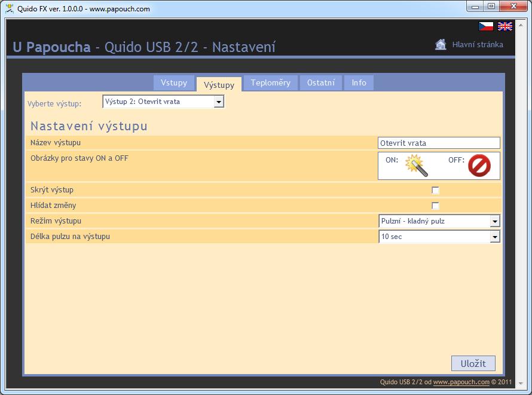This screenshot has width=532, height=395.
Task: Open the Délka pulzu na výstupu dropdown
Action: click(x=439, y=237)
